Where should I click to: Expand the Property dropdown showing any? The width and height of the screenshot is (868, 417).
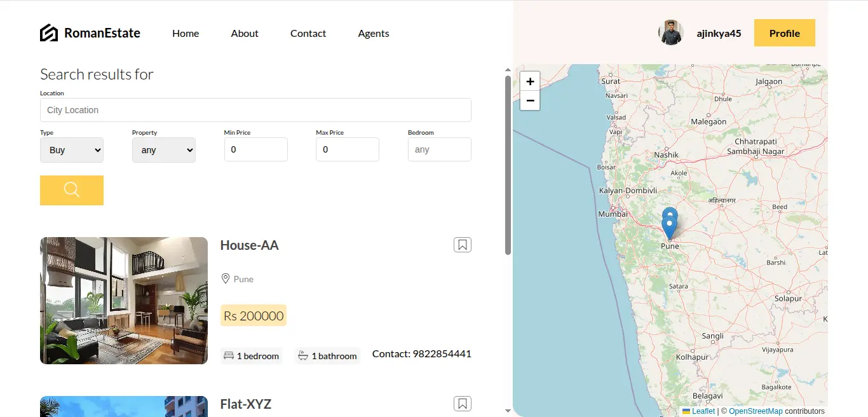tap(164, 150)
